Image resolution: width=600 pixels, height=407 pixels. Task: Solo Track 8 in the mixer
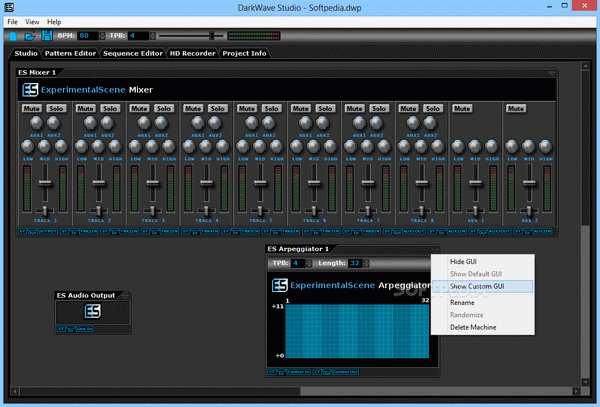click(x=433, y=109)
